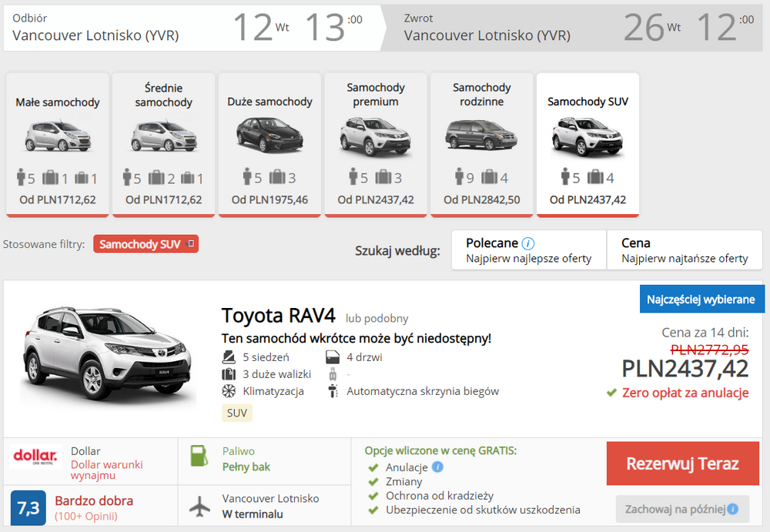Click the crossed-out price PLN2772,95
This screenshot has width=770, height=532.
[x=709, y=350]
